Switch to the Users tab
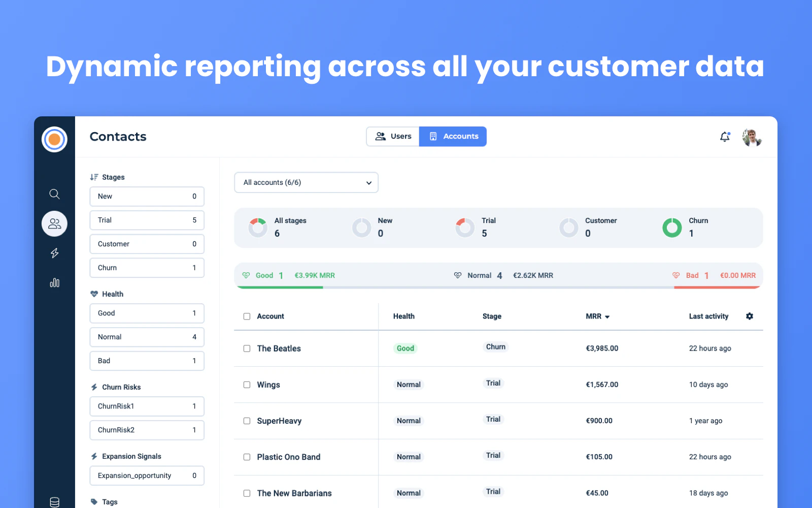 click(392, 136)
